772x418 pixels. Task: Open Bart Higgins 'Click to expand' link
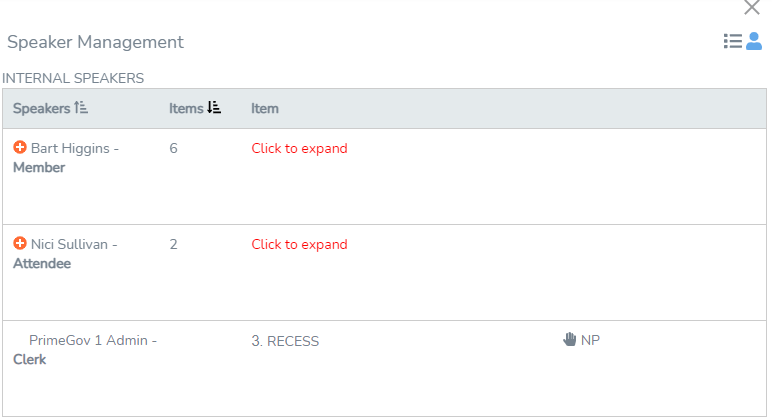[299, 148]
